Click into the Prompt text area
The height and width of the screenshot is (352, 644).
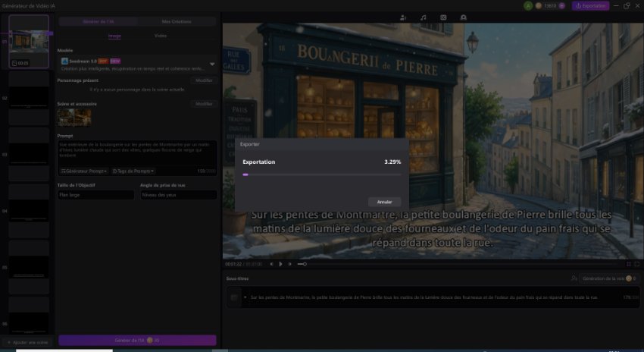tap(137, 153)
